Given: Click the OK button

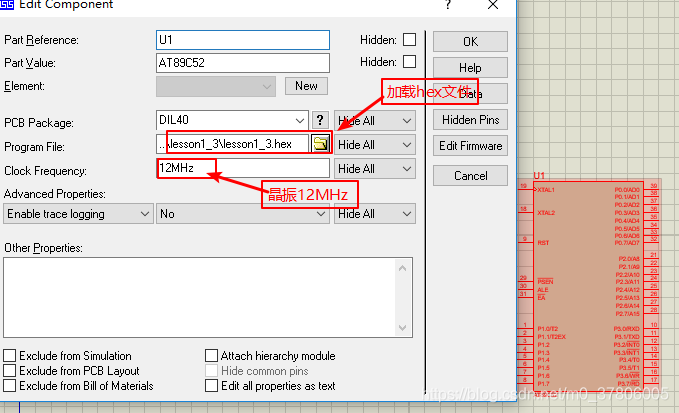Looking at the screenshot, I should tap(470, 42).
